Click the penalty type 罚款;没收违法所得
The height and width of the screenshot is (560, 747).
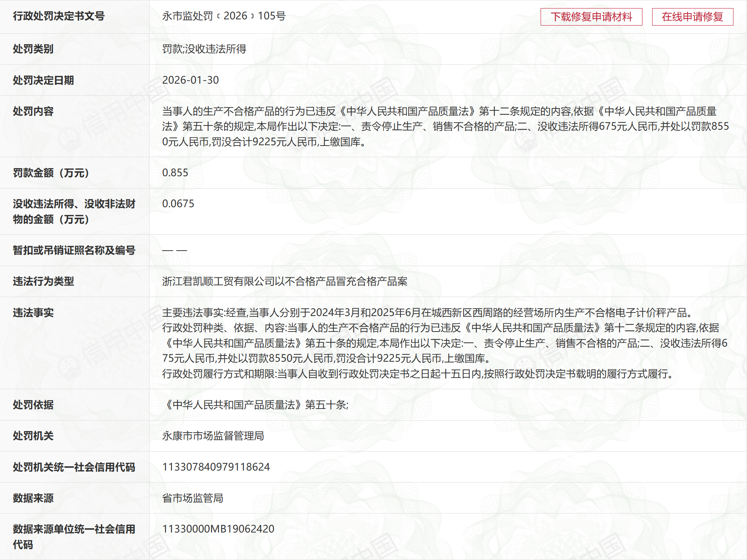coord(204,49)
